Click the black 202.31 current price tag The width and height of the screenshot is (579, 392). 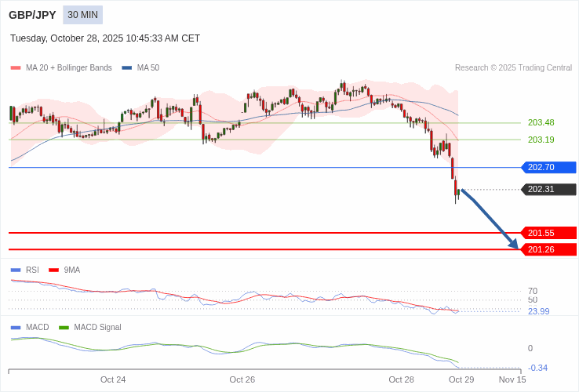tap(548, 190)
